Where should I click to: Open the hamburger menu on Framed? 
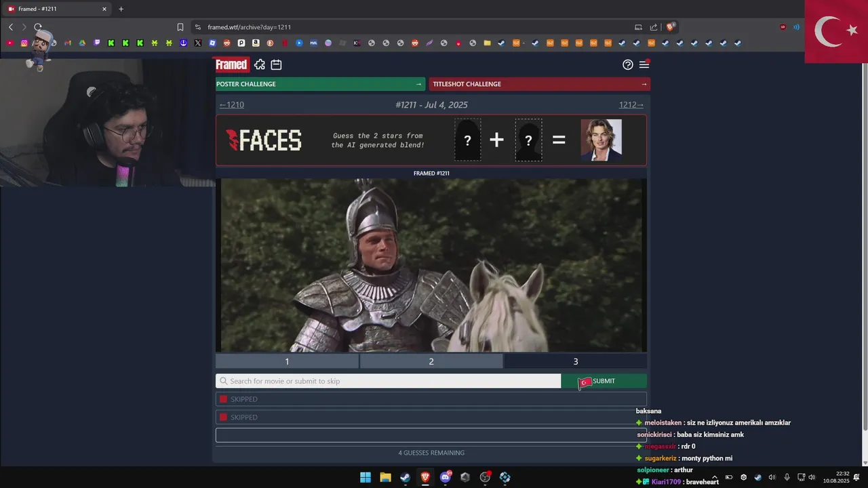(644, 64)
